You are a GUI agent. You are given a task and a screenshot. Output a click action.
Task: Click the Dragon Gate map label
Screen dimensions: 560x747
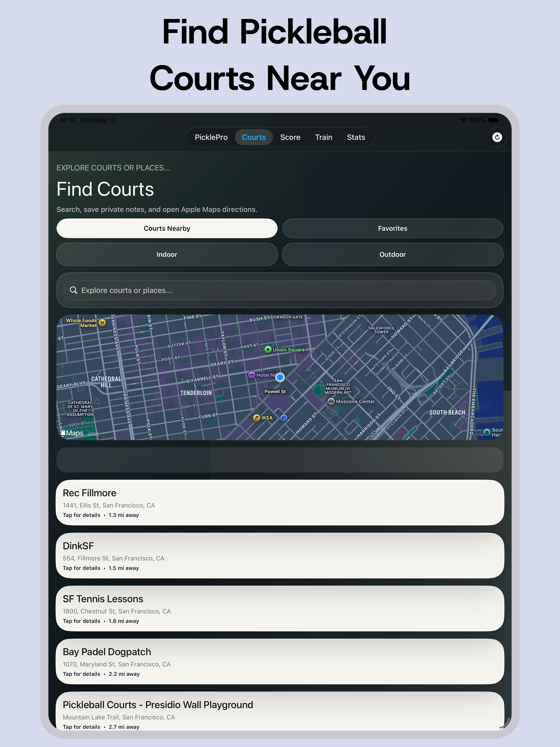coord(288,317)
